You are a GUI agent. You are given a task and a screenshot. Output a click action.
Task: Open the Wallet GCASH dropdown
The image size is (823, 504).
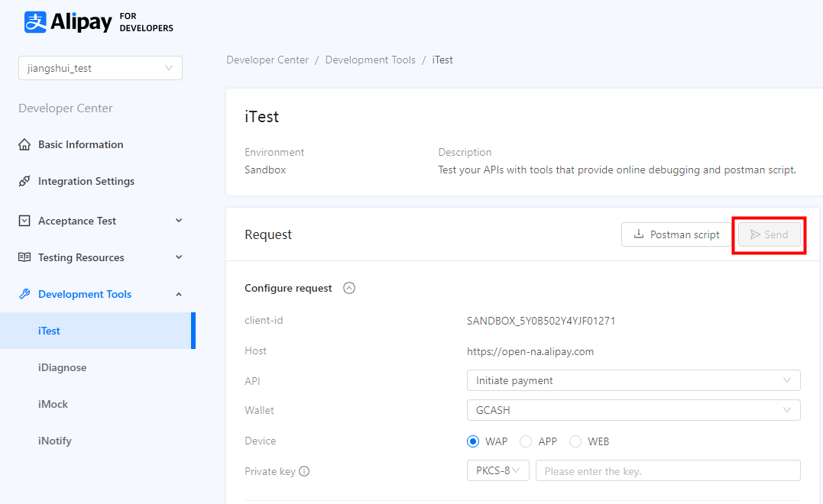633,410
